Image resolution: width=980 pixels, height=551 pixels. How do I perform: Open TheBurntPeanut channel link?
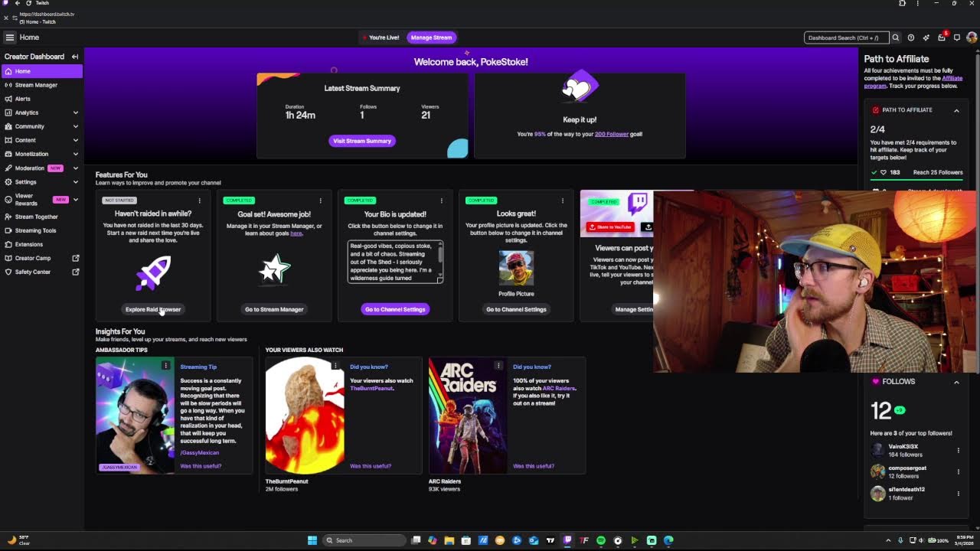coord(371,388)
